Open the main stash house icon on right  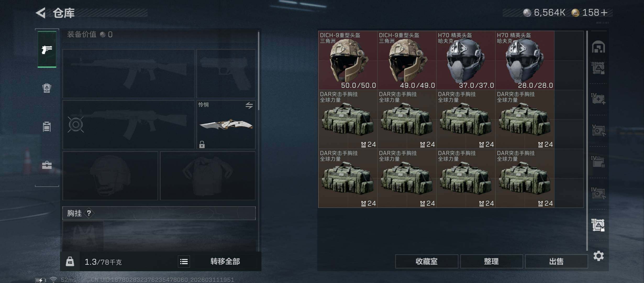coord(598,47)
